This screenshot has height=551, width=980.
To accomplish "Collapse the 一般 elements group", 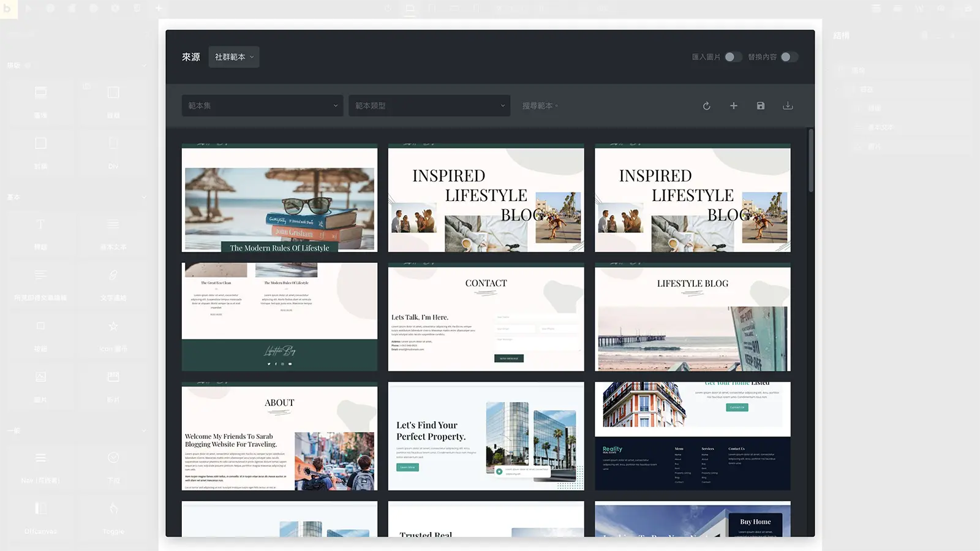I will click(x=145, y=430).
